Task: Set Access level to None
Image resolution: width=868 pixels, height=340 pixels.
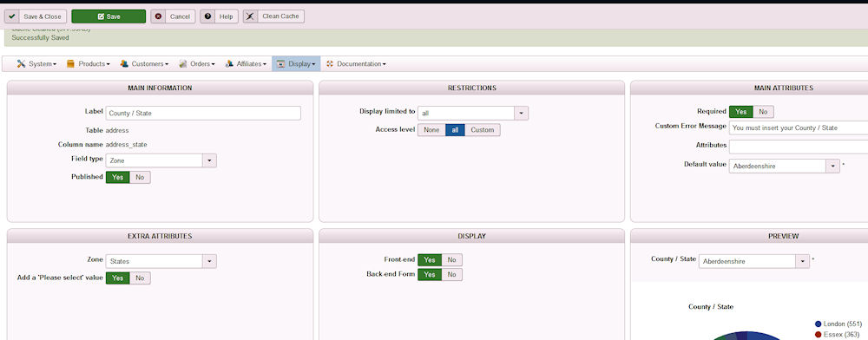Action: (431, 130)
